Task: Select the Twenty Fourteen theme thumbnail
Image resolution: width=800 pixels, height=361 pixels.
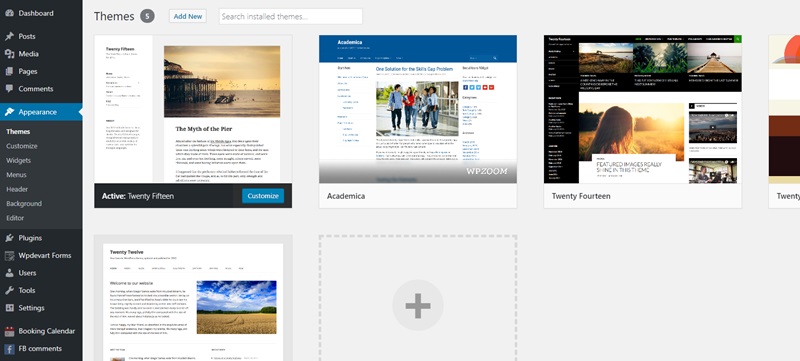Action: point(643,109)
